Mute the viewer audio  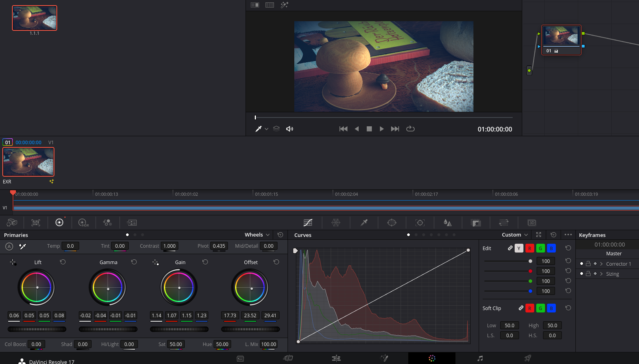coord(290,129)
